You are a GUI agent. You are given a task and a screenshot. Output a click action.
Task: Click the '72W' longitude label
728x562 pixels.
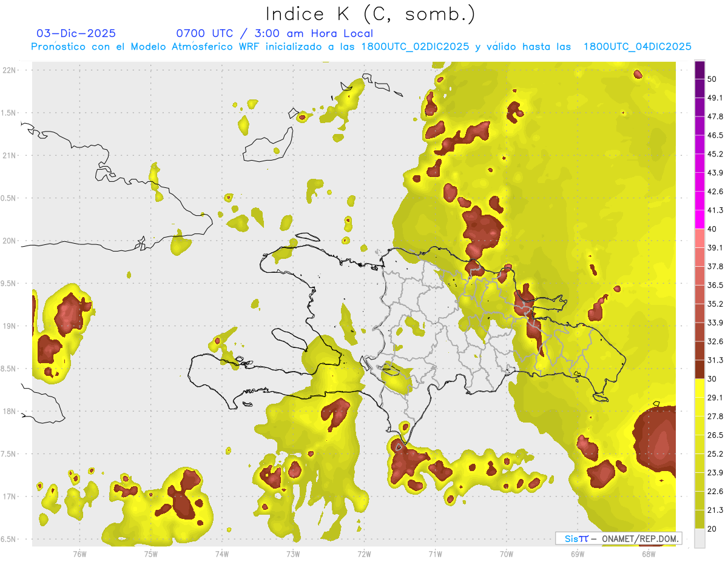364,554
